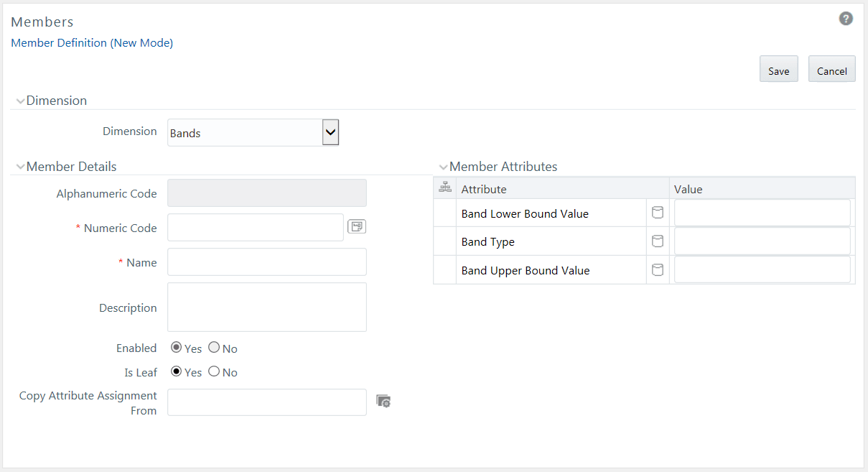Select No for Is Leaf
Viewport: 868px width, 472px height.
pyautogui.click(x=214, y=371)
